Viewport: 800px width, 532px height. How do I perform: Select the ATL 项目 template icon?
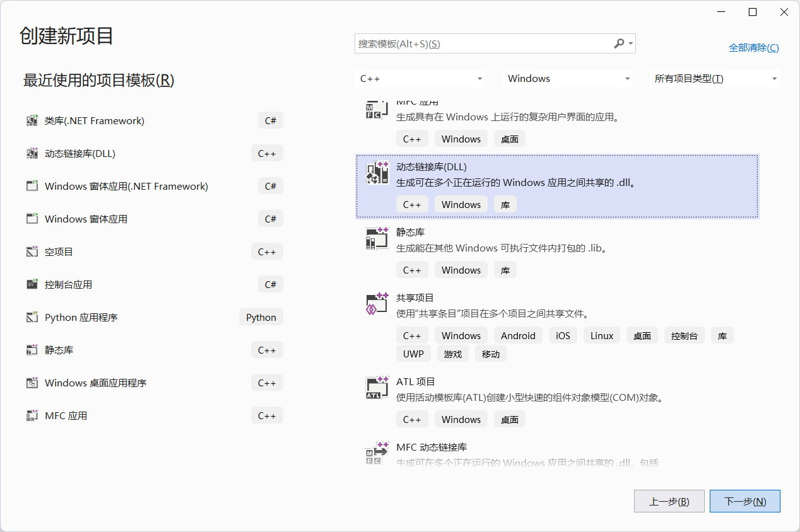pyautogui.click(x=377, y=389)
